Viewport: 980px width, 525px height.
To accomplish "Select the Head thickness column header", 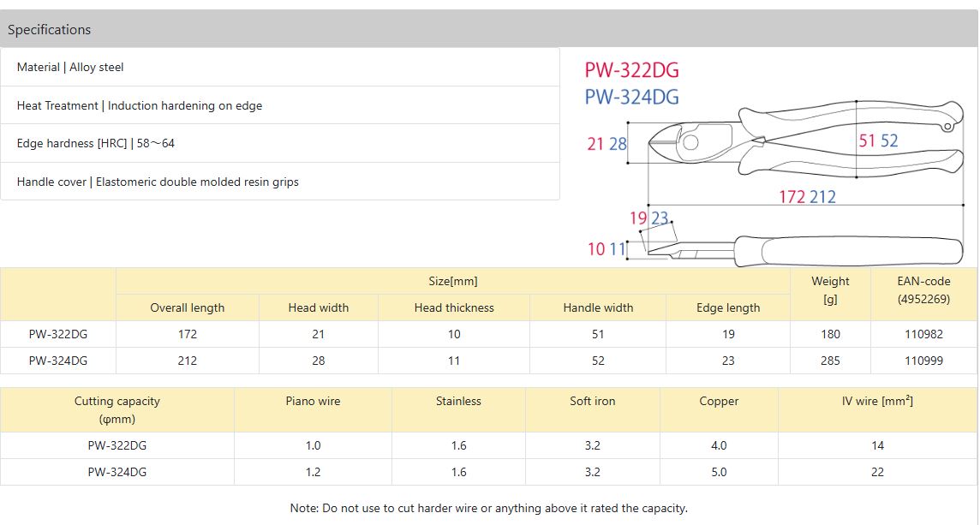I will pyautogui.click(x=454, y=307).
